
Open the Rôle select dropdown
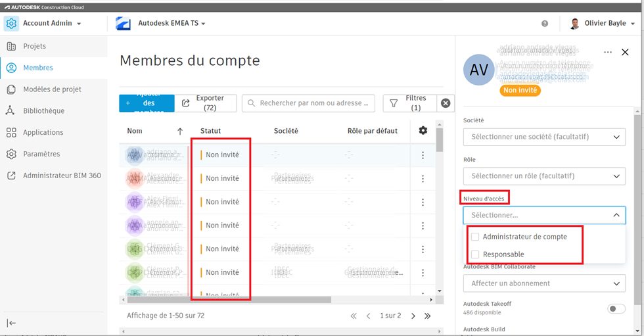click(x=544, y=176)
